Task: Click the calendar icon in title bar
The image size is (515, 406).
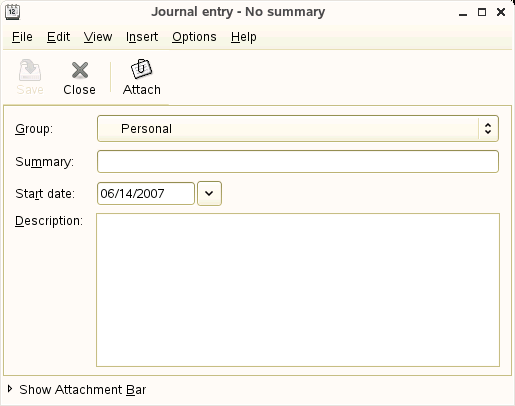Action: tap(12, 12)
